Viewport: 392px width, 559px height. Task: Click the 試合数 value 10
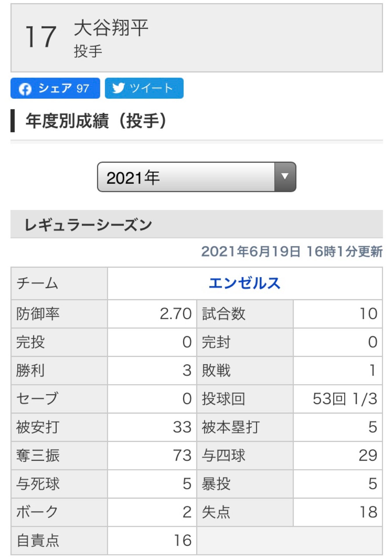[x=368, y=314]
